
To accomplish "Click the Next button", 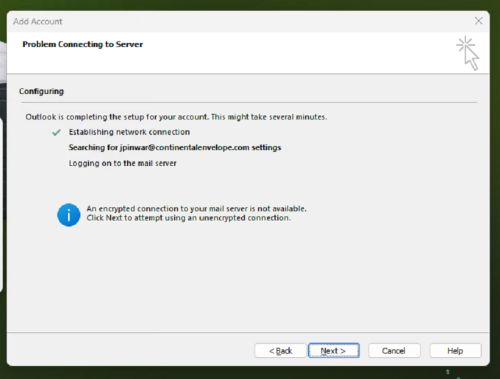I will coord(334,351).
